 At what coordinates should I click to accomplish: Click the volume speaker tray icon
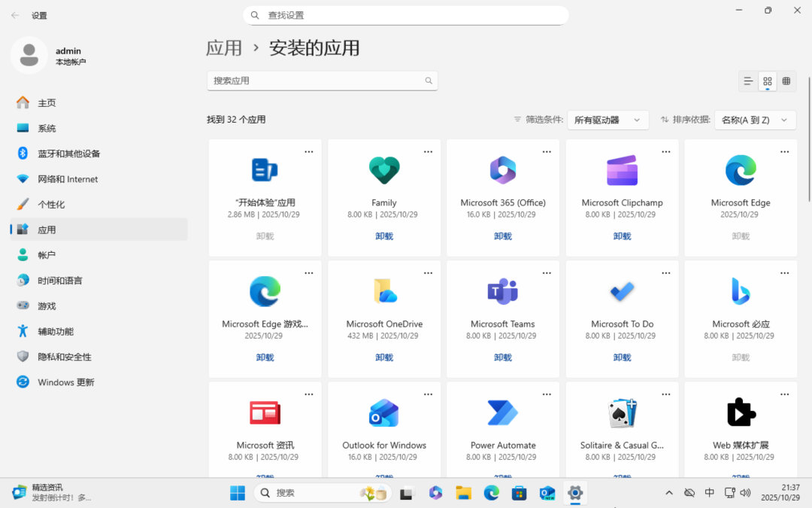click(745, 493)
